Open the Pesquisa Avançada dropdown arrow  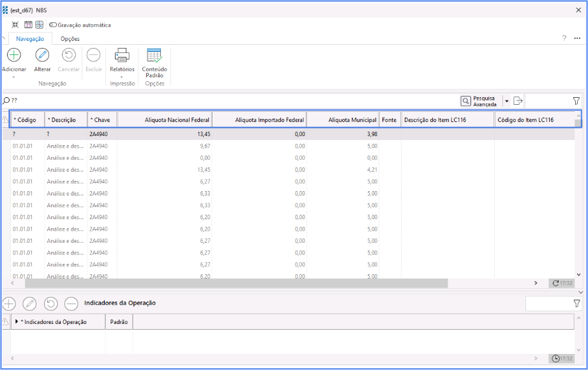pos(507,101)
